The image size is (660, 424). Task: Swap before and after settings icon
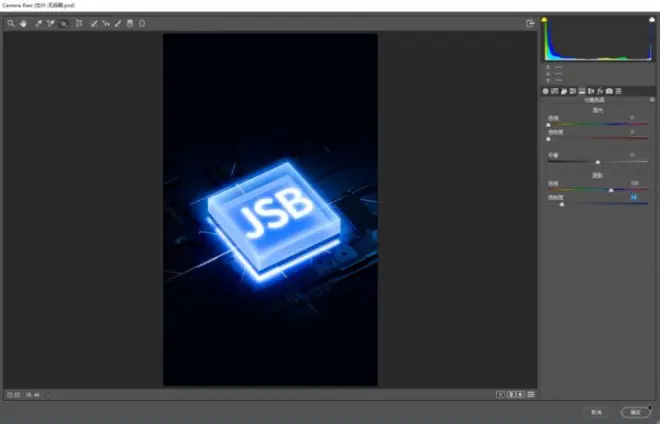511,395
